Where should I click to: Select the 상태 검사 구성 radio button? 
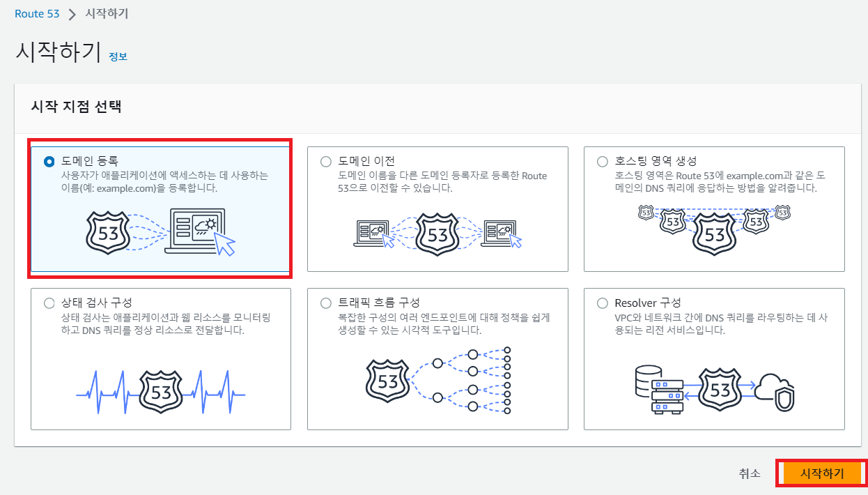49,303
